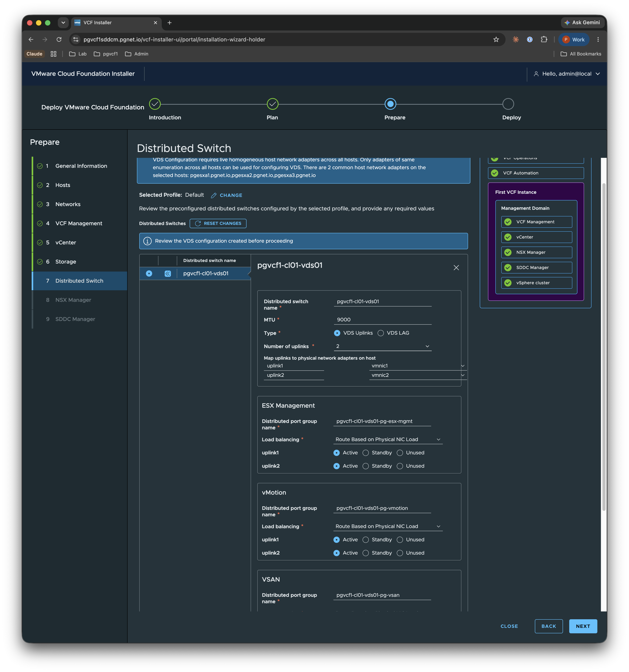
Task: Set vMotion uplink2 to Standby
Action: pyautogui.click(x=365, y=553)
